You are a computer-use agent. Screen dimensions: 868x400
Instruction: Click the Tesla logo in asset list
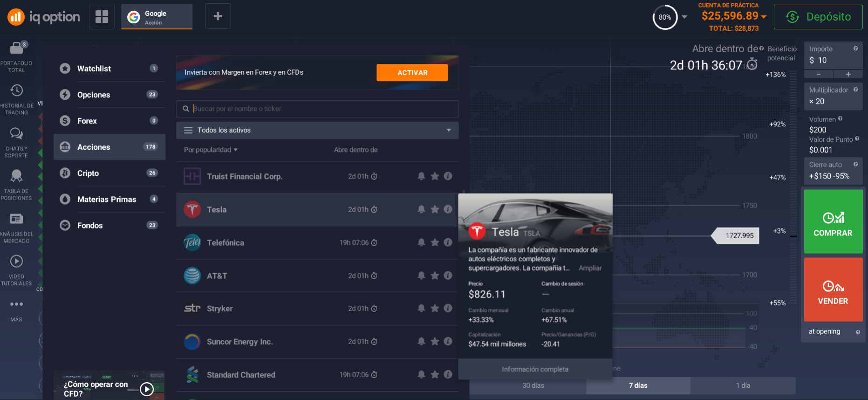(x=192, y=209)
